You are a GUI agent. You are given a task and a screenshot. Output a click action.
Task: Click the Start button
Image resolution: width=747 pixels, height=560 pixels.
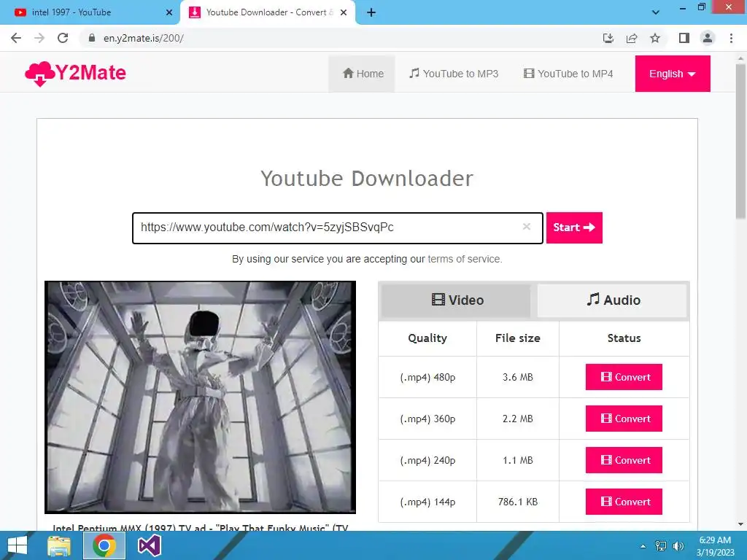[x=574, y=227]
